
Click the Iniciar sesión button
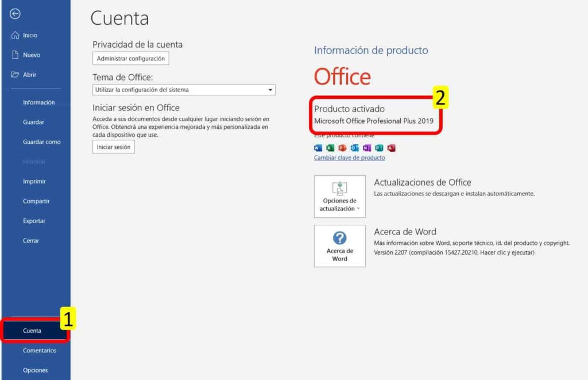(113, 147)
